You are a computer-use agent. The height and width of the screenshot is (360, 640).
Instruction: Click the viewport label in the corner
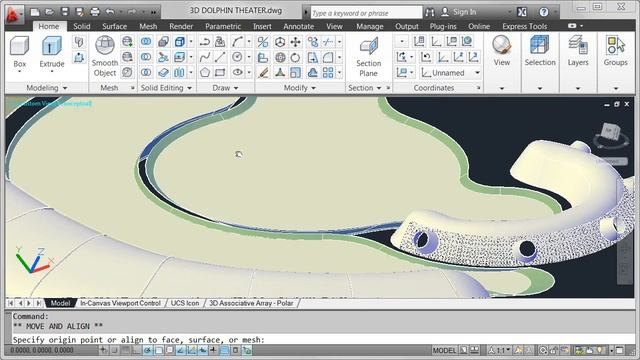[51, 104]
